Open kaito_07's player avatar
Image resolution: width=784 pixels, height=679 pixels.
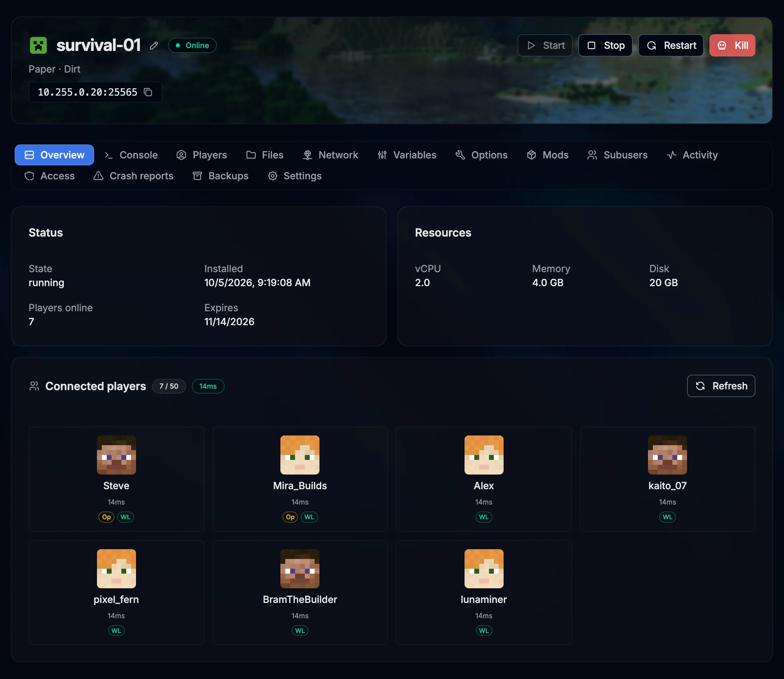[x=668, y=455]
